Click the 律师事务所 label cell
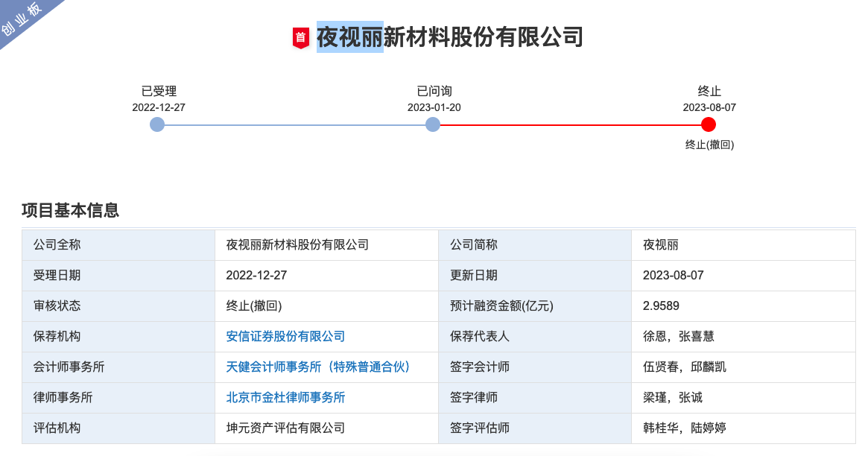868x456 pixels. [x=118, y=397]
